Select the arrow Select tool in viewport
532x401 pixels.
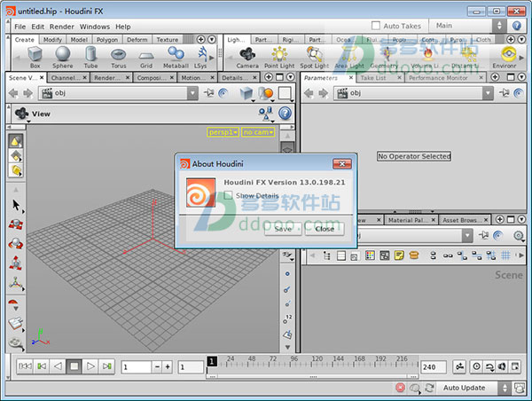[x=16, y=205]
